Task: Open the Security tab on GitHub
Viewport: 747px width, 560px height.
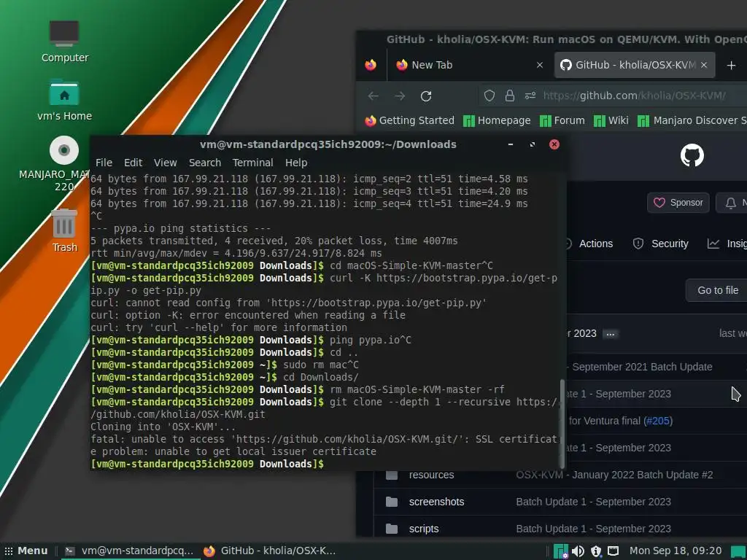Action: pyautogui.click(x=660, y=244)
